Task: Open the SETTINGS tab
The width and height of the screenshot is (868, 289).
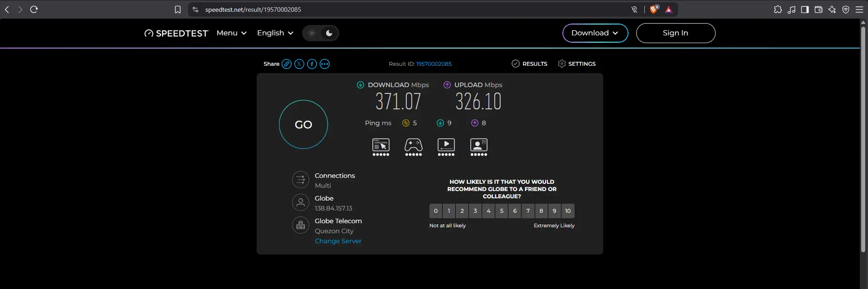Action: click(577, 64)
